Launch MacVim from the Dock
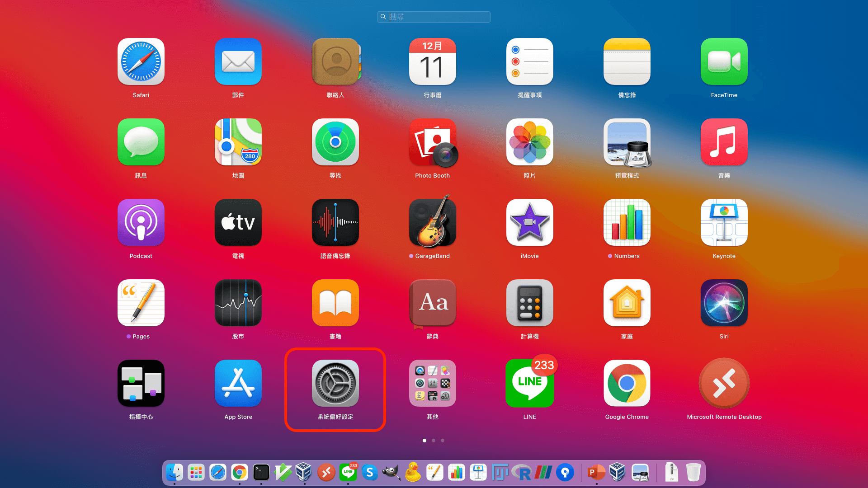The height and width of the screenshot is (488, 868). [x=283, y=473]
